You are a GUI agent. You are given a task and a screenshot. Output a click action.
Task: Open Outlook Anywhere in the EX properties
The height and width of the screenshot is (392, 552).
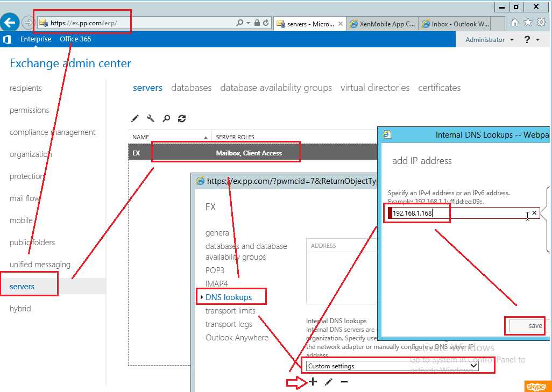coord(237,338)
